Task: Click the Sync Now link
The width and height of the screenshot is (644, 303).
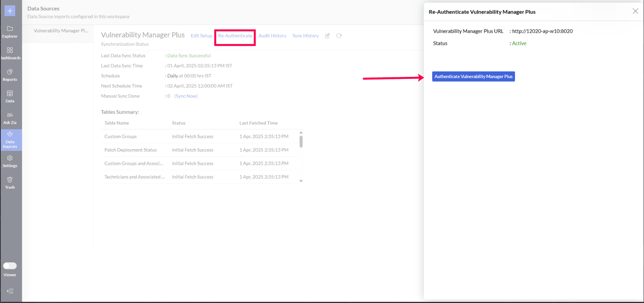Action: (x=186, y=96)
